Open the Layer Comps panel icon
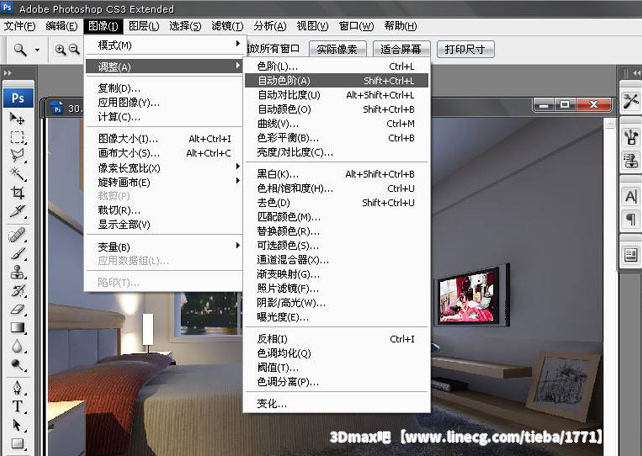This screenshot has width=642, height=456. [x=631, y=255]
